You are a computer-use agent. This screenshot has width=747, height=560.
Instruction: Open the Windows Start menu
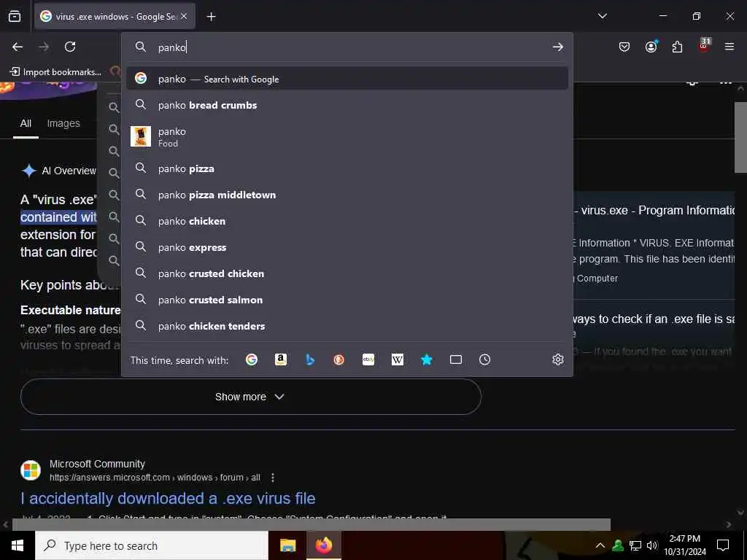[18, 545]
